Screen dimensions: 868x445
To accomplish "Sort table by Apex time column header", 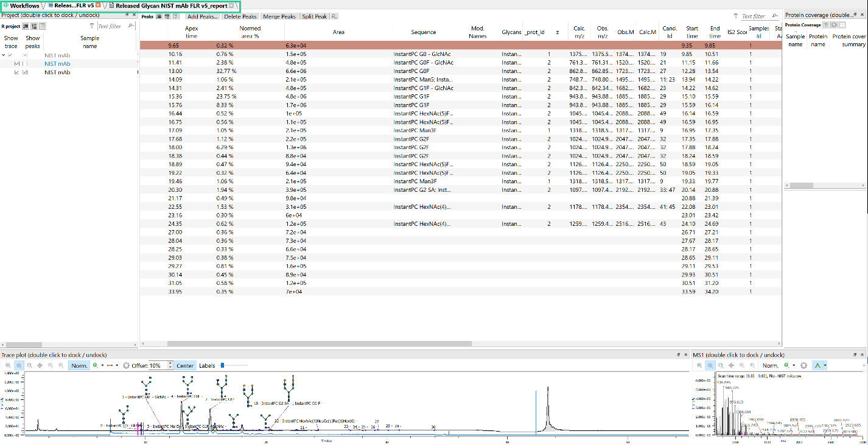I will tap(192, 32).
